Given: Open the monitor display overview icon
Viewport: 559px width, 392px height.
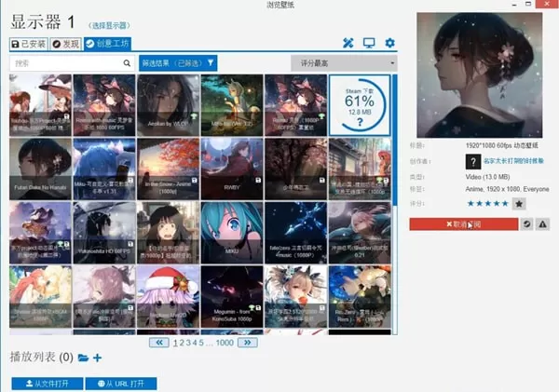Looking at the screenshot, I should pyautogui.click(x=369, y=43).
